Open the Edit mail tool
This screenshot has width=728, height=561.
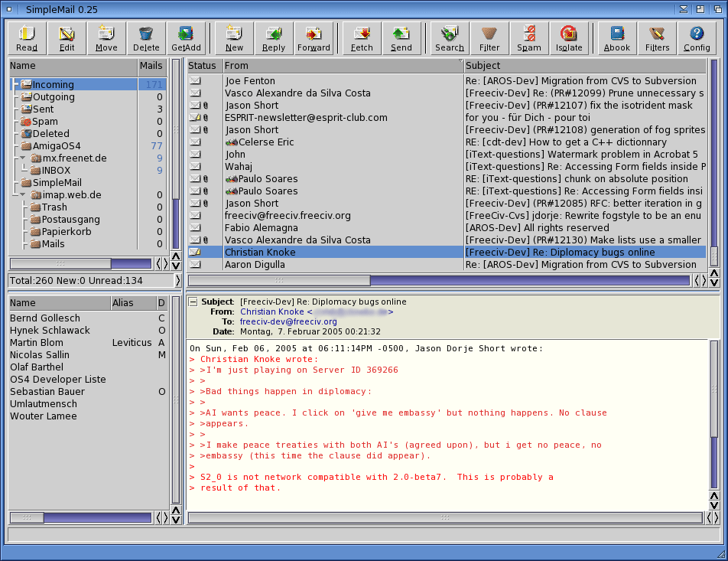click(x=67, y=38)
